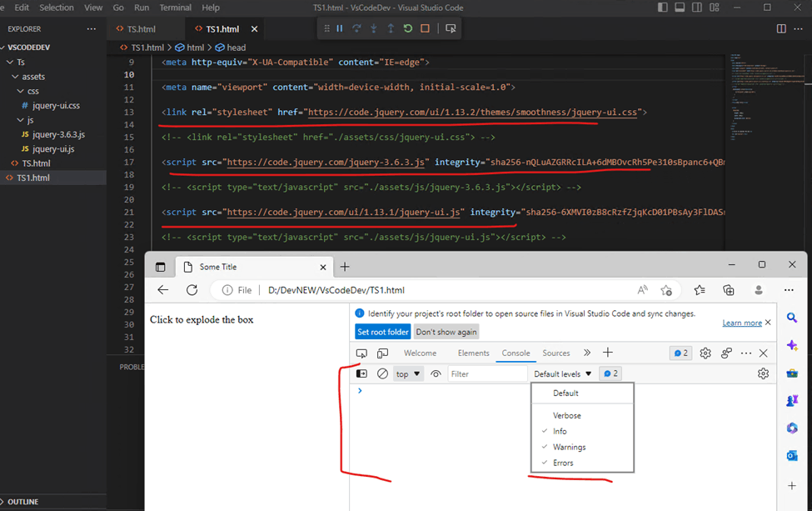This screenshot has width=812, height=511.
Task: Open Outlook from the Edge sidebar
Action: 792,456
